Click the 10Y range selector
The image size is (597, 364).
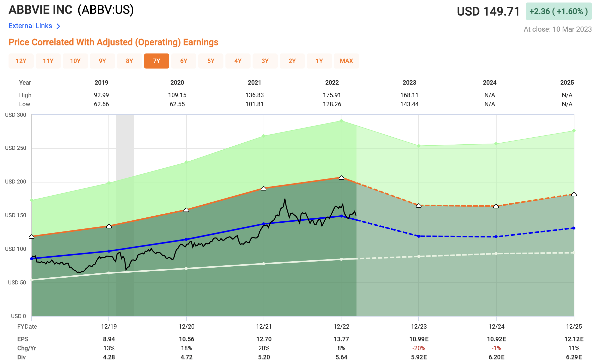(x=75, y=61)
